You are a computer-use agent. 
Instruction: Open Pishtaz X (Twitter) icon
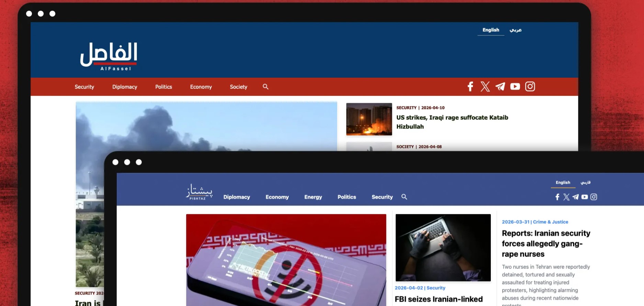(566, 197)
